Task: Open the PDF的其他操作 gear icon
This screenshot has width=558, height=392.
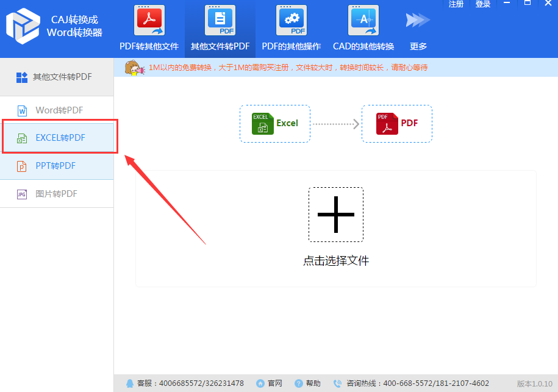Action: pos(292,20)
